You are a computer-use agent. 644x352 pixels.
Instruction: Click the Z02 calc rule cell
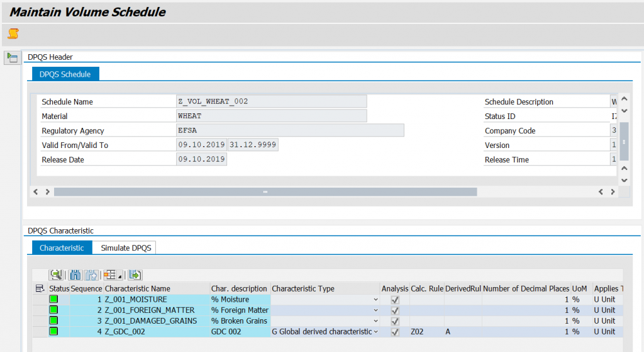[x=427, y=331]
